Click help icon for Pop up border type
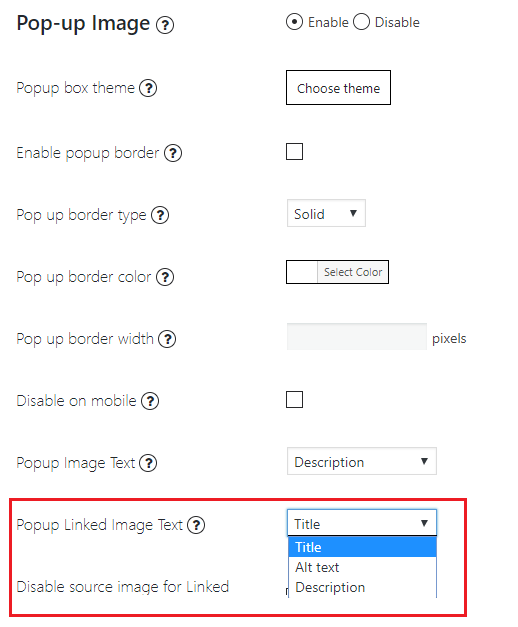Screen dimensions: 518x627 160,215
